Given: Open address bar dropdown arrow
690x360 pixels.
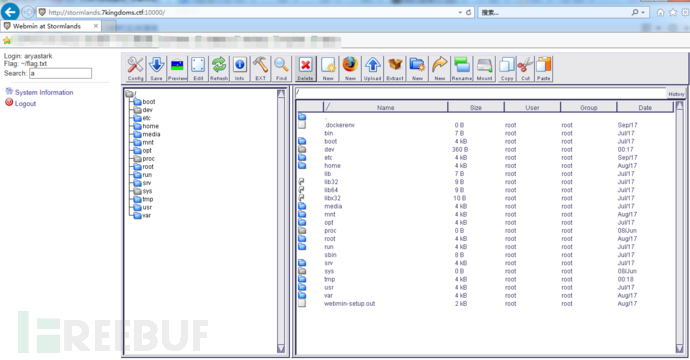Looking at the screenshot, I should pos(460,12).
